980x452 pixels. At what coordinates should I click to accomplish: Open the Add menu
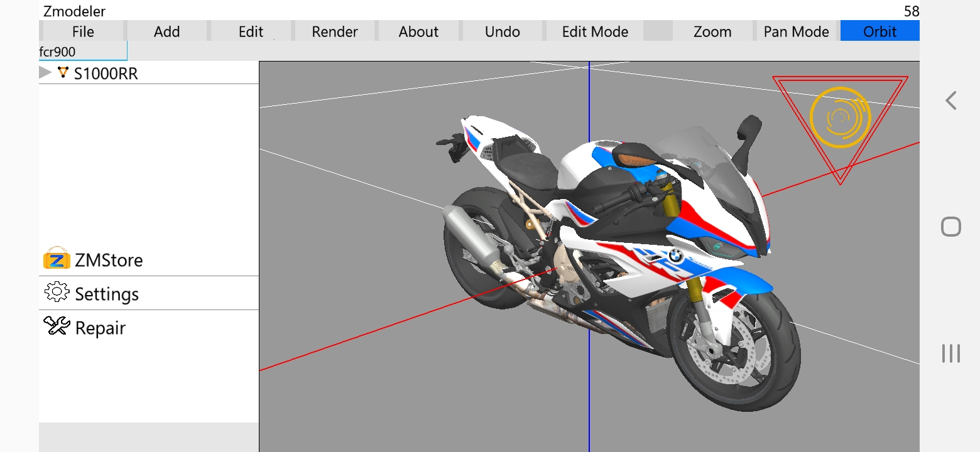click(x=167, y=31)
